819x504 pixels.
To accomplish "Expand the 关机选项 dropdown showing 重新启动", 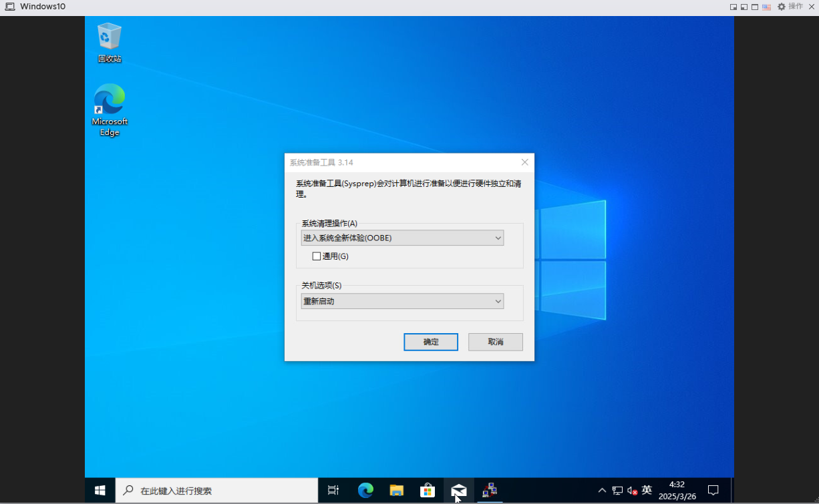I will tap(402, 301).
